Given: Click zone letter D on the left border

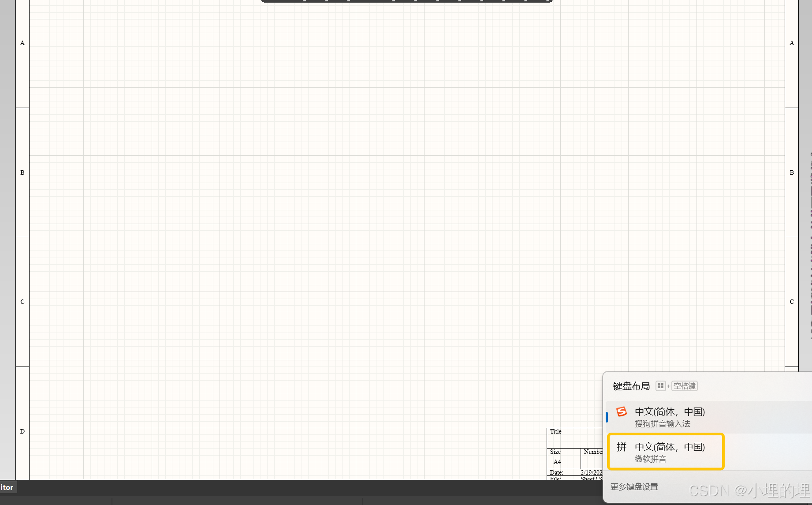Looking at the screenshot, I should pyautogui.click(x=22, y=431).
